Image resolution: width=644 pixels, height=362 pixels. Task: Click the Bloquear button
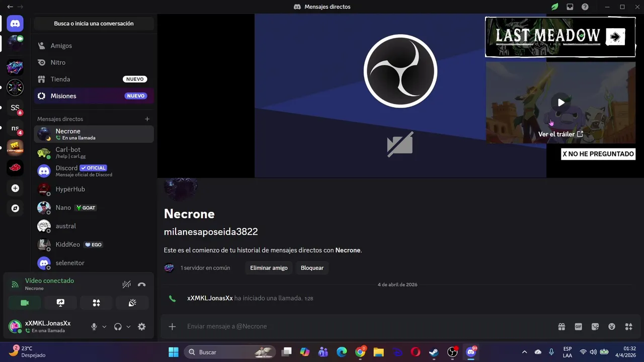tap(312, 268)
